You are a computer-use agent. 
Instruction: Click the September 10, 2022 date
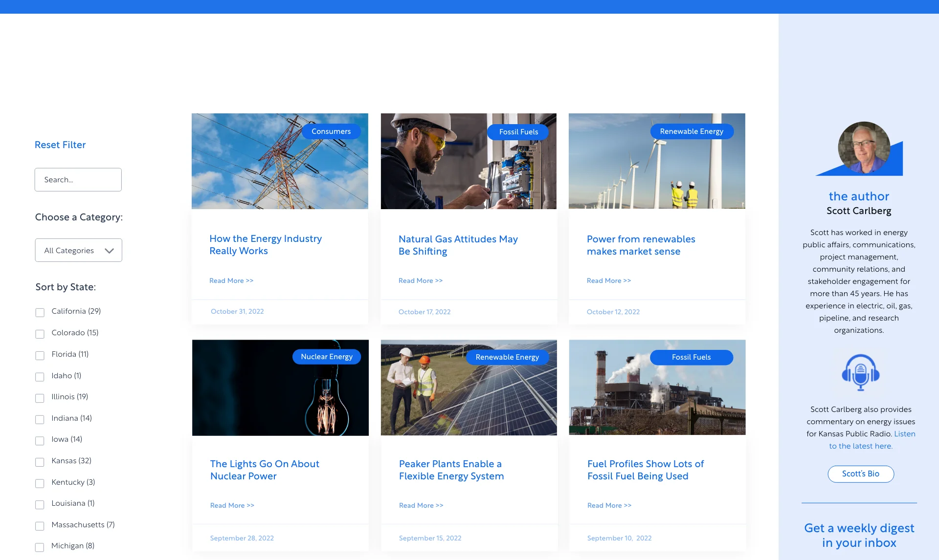(620, 538)
